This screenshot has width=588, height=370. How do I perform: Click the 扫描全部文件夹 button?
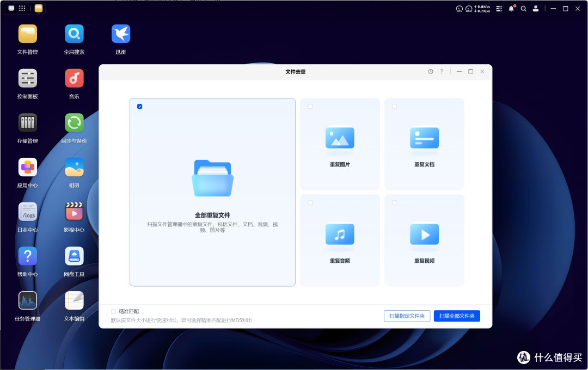click(457, 316)
